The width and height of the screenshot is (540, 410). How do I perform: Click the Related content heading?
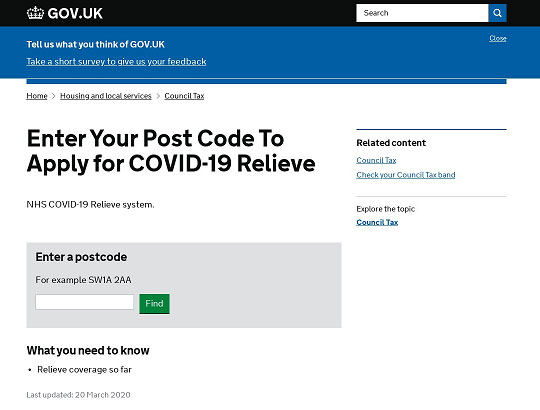[391, 143]
